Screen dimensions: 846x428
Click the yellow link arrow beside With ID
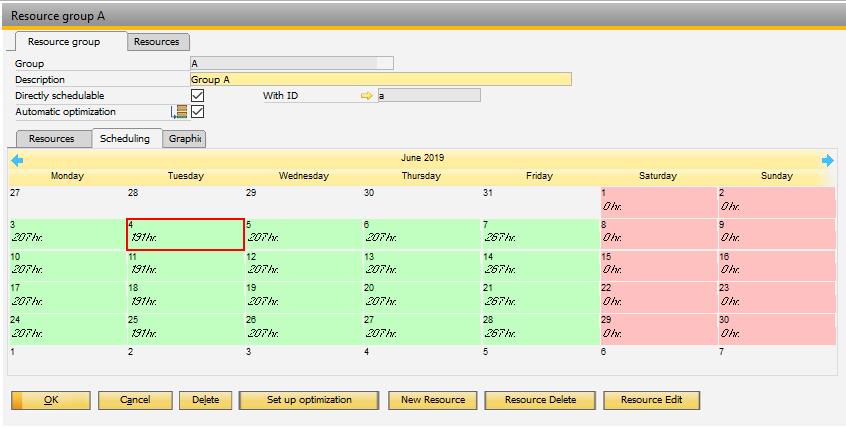(x=366, y=96)
